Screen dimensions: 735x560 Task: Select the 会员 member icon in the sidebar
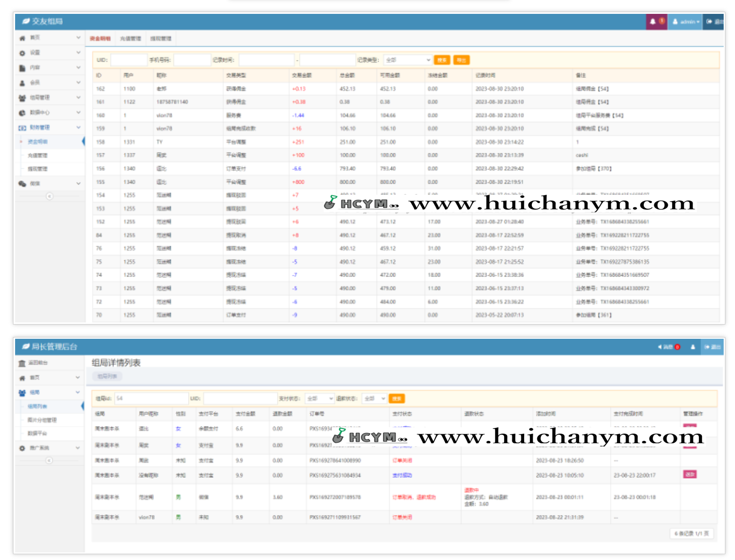pos(22,83)
